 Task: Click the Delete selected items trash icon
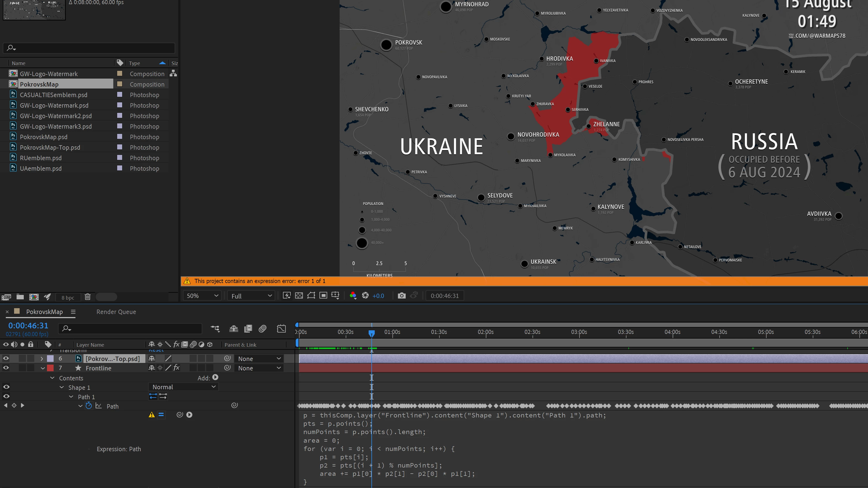coord(88,297)
